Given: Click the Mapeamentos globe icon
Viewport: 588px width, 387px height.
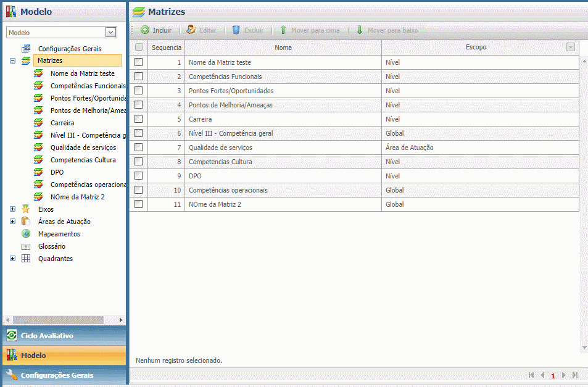Looking at the screenshot, I should tap(26, 234).
